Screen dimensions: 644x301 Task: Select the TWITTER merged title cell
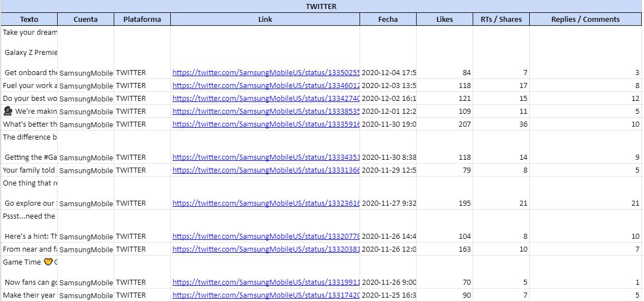point(321,7)
